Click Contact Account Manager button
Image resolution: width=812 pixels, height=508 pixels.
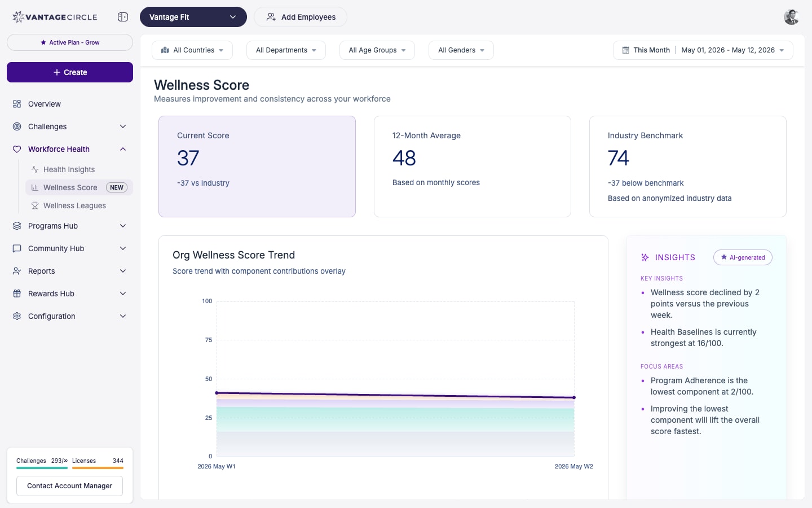coord(70,486)
